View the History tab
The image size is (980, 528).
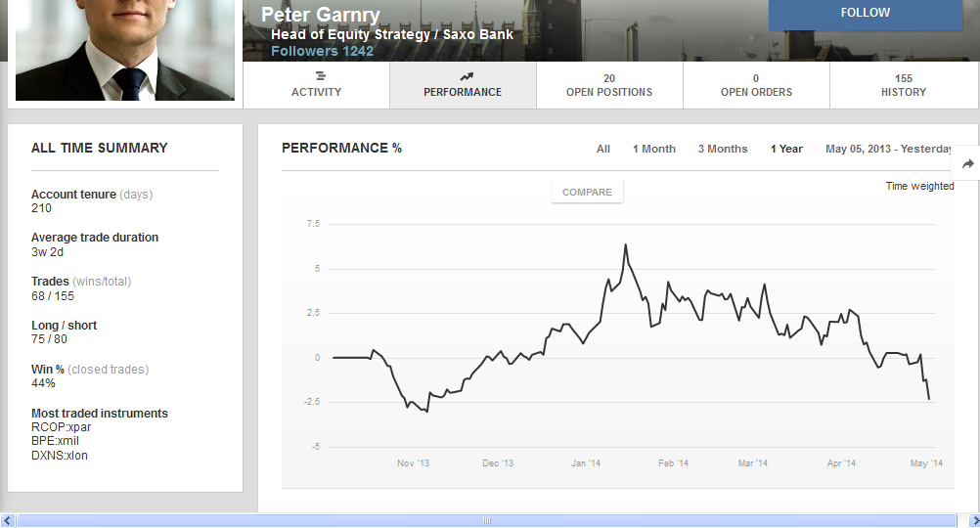(903, 86)
